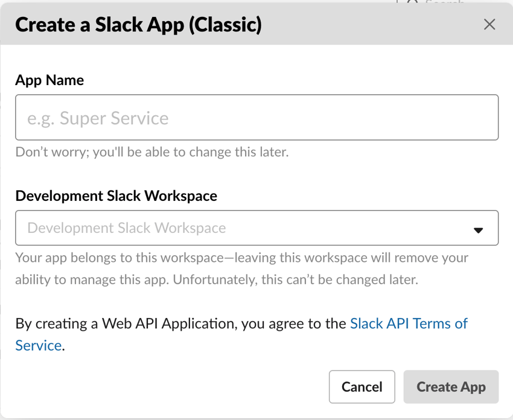Screen dimensions: 513x420
Task: Click the blue Terms of Service hyperlink
Action: click(x=409, y=323)
